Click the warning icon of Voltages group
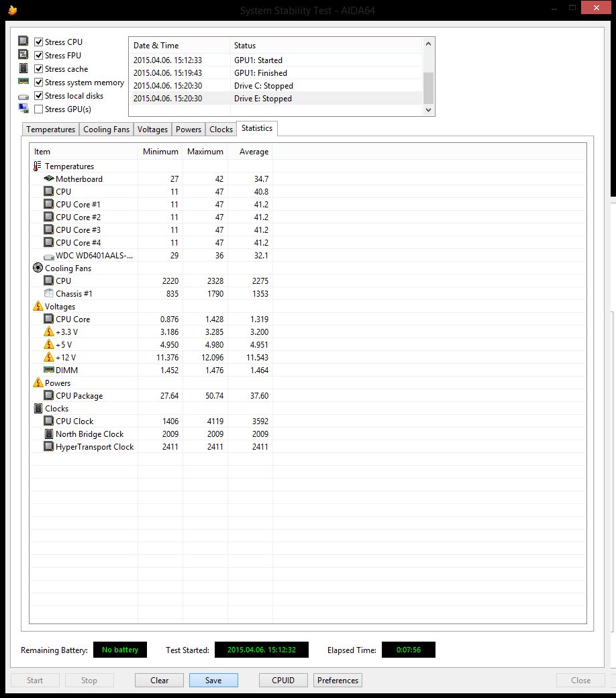Viewport: 616px width, 698px height. point(38,306)
